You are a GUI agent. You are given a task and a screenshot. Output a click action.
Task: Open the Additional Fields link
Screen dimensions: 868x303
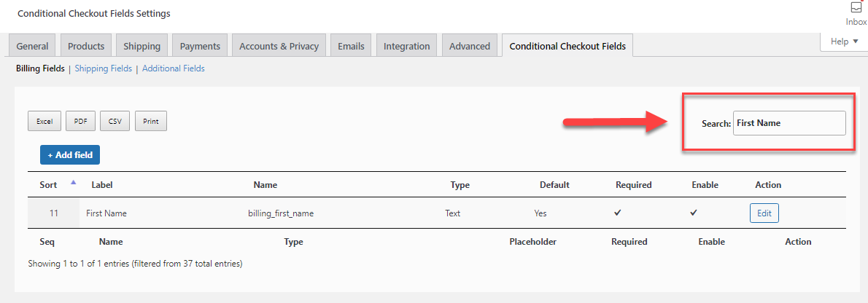pos(174,68)
